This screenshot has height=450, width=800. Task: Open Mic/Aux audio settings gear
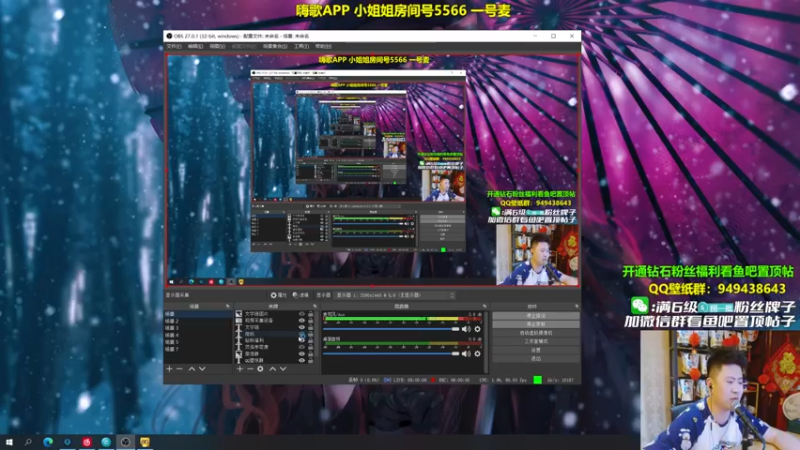(x=478, y=329)
